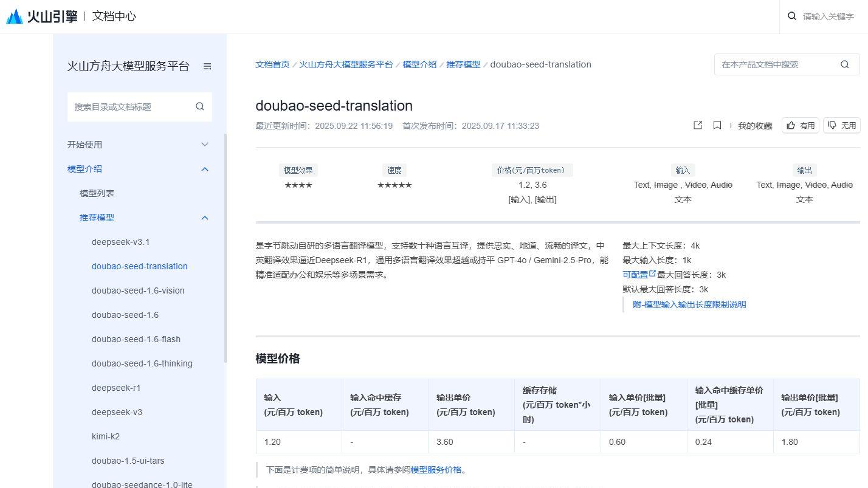
Task: Click 我的收藏 favorites entry
Action: (754, 125)
